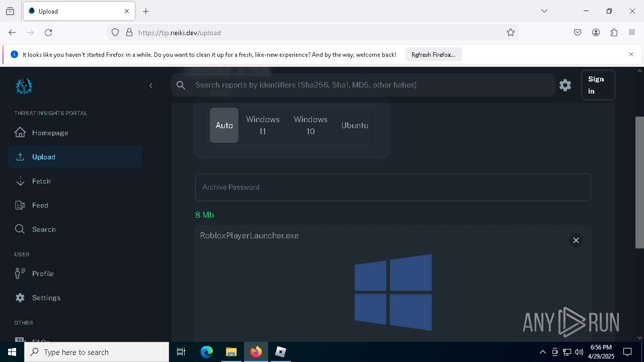
Task: Click the search magnifier icon in the reports bar
Action: pos(181,85)
